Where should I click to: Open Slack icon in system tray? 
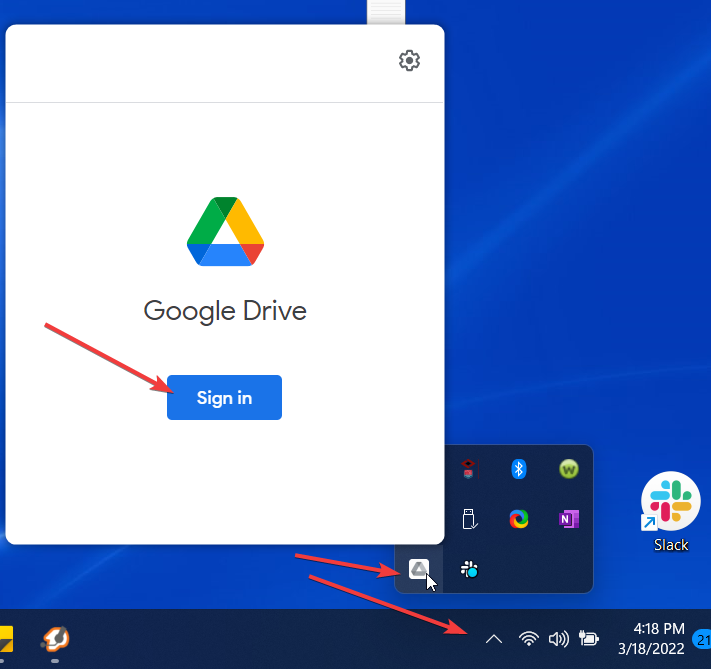point(469,569)
